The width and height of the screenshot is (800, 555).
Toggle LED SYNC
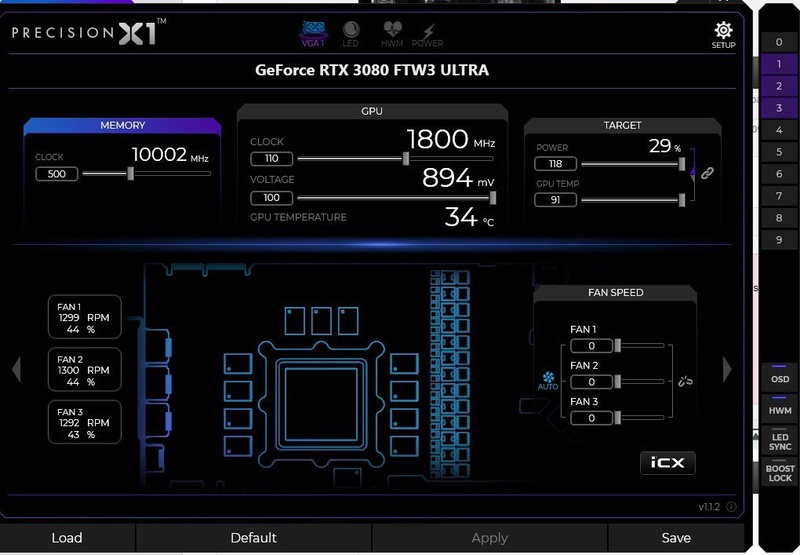(x=780, y=440)
